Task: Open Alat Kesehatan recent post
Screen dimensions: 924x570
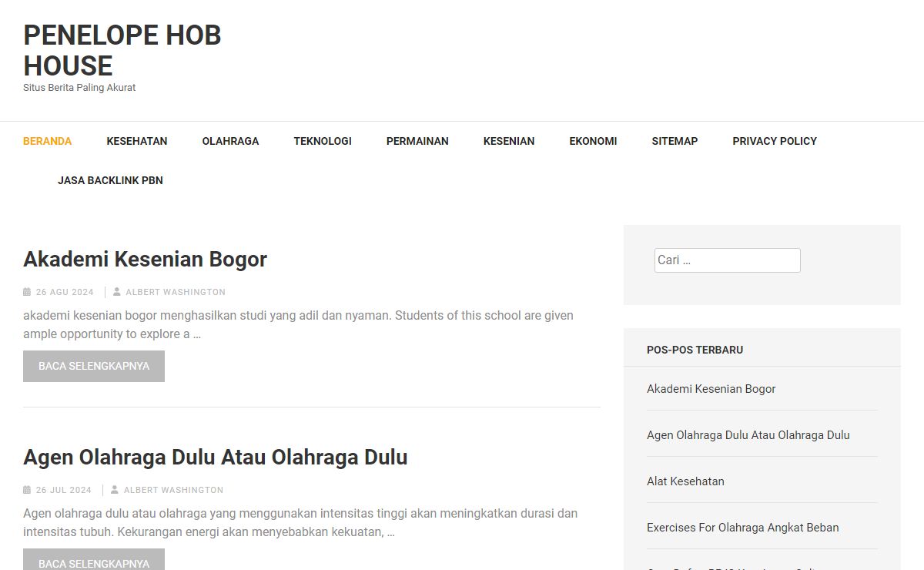Action: [x=685, y=481]
